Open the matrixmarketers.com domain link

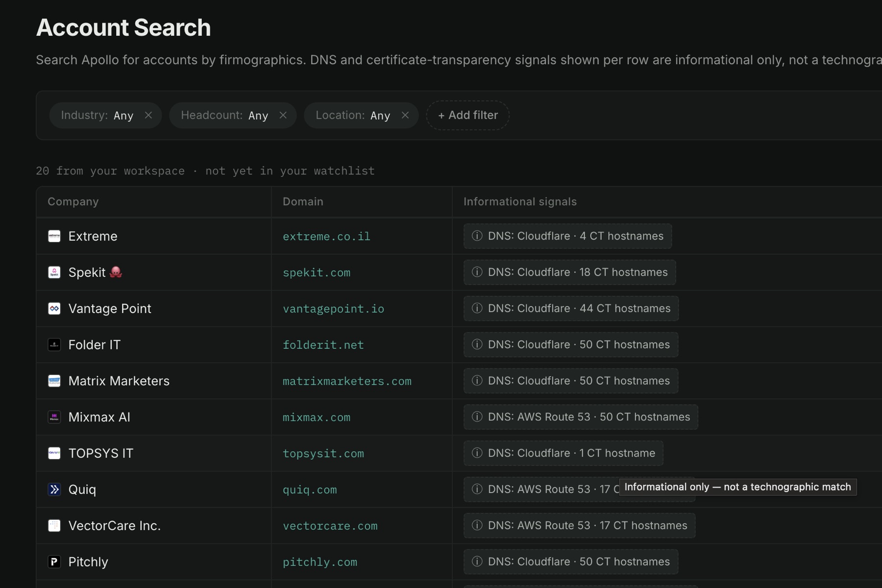pyautogui.click(x=347, y=382)
